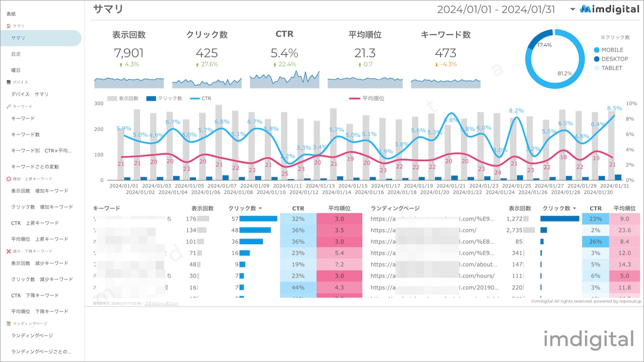Click the プライバシー ポリシー link in the footer
Image resolution: width=644 pixels, height=362 pixels.
point(162,303)
